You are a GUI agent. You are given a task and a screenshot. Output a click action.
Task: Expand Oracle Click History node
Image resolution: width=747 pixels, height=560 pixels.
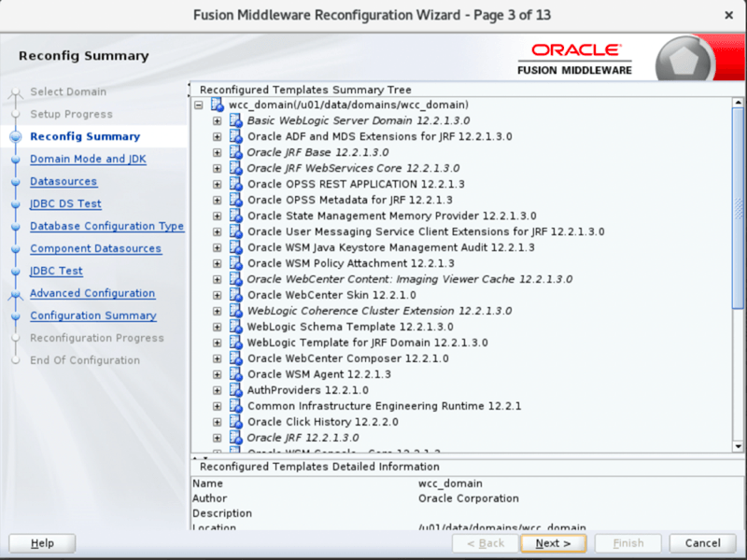pyautogui.click(x=218, y=422)
